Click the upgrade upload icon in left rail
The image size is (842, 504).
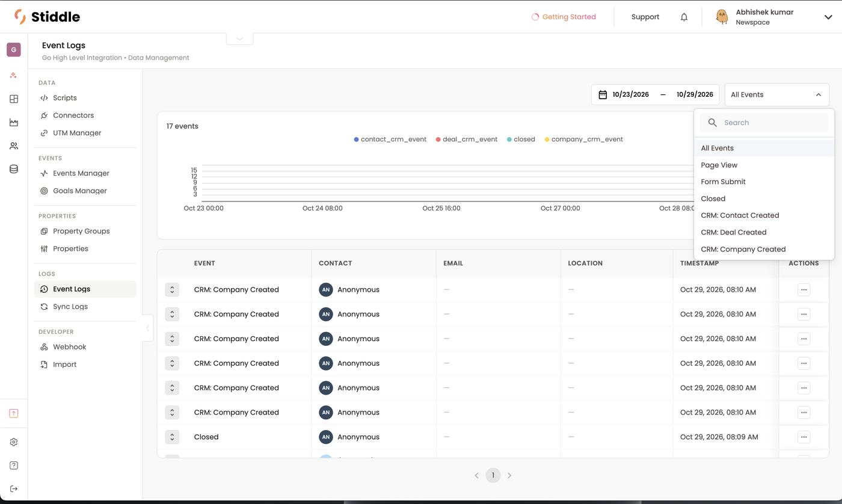click(14, 413)
